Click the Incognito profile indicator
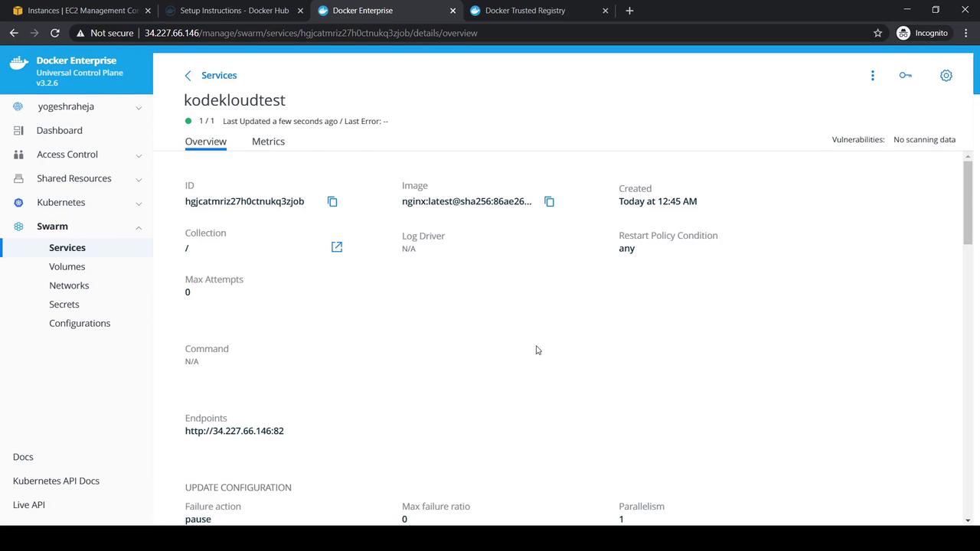Viewport: 980px width, 551px height. (x=923, y=33)
